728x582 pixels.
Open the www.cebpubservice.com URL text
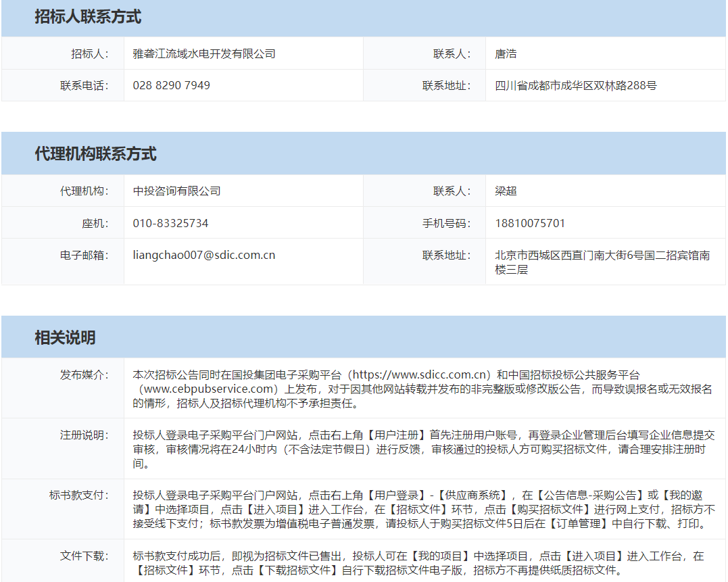208,389
